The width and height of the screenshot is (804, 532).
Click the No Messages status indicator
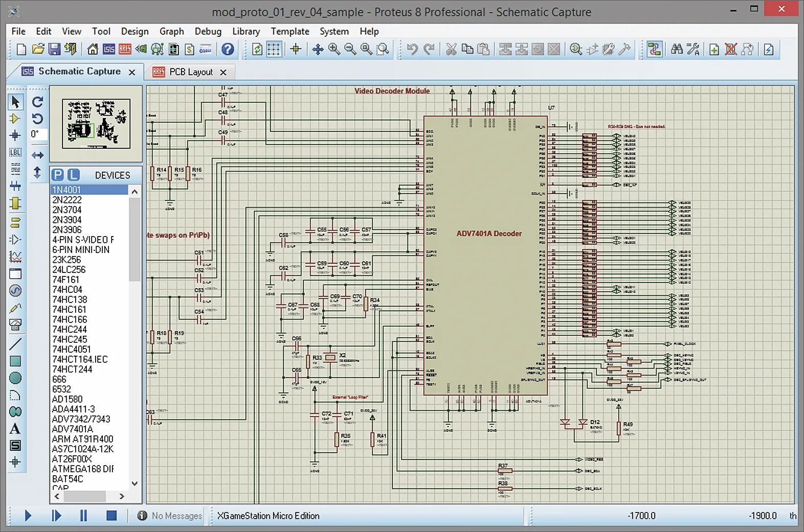point(170,516)
